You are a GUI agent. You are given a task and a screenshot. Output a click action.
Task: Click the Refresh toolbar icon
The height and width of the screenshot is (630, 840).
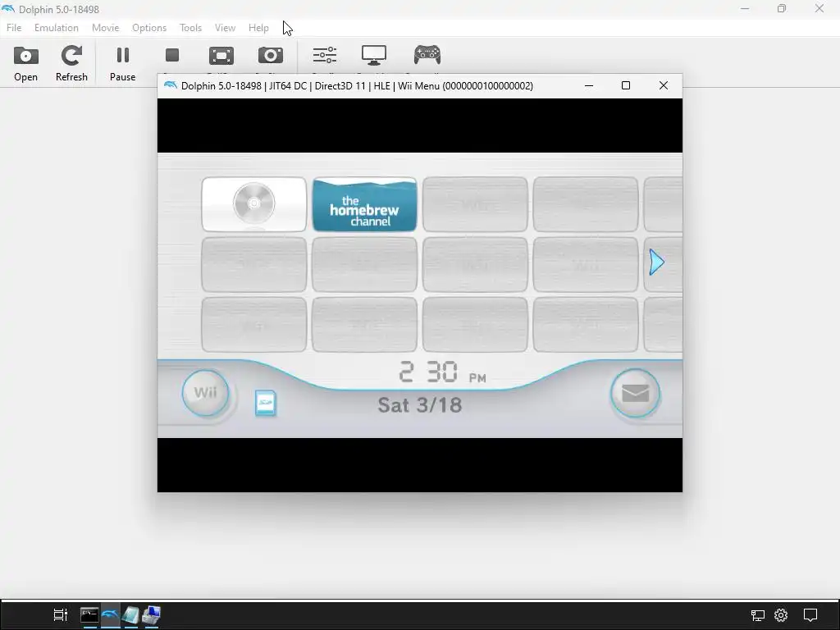point(71,63)
